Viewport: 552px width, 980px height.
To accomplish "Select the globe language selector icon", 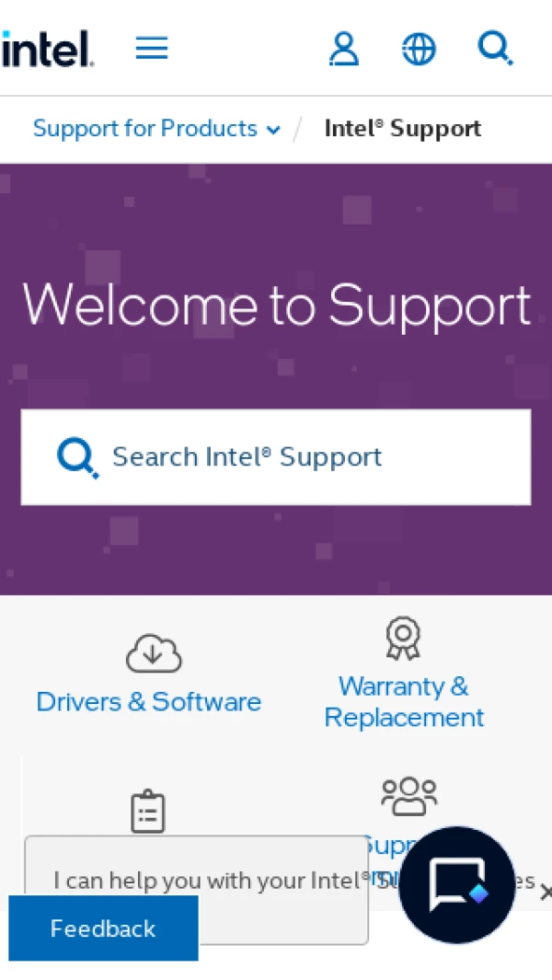I will (x=419, y=49).
